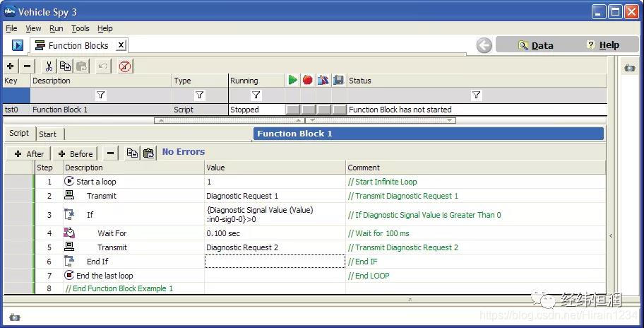The height and width of the screenshot is (328, 644).
Task: Click the Diagnostic Signal Value condition cell
Action: tap(275, 215)
